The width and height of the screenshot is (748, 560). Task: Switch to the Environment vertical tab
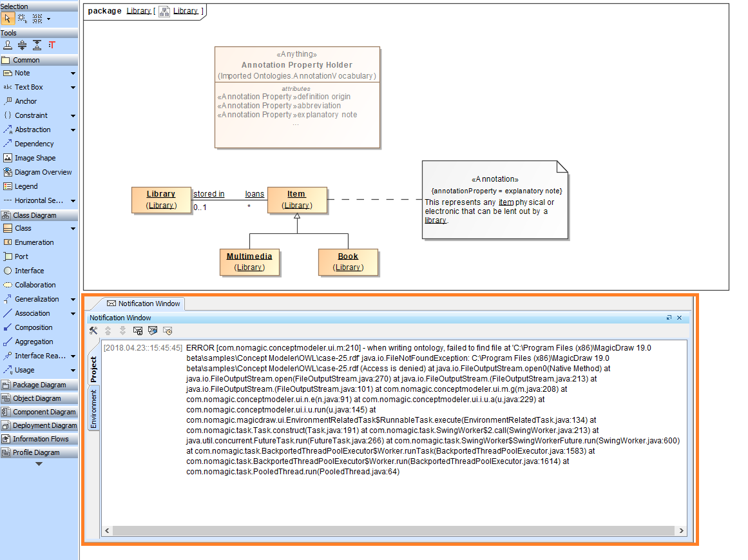click(93, 408)
